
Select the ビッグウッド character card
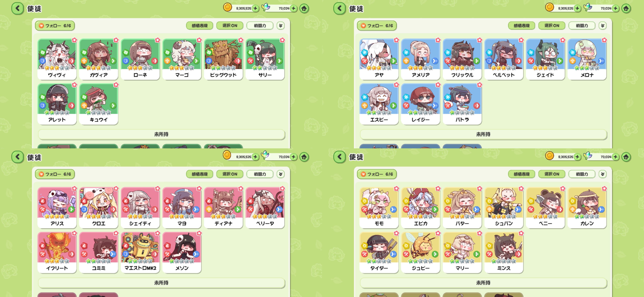(223, 59)
